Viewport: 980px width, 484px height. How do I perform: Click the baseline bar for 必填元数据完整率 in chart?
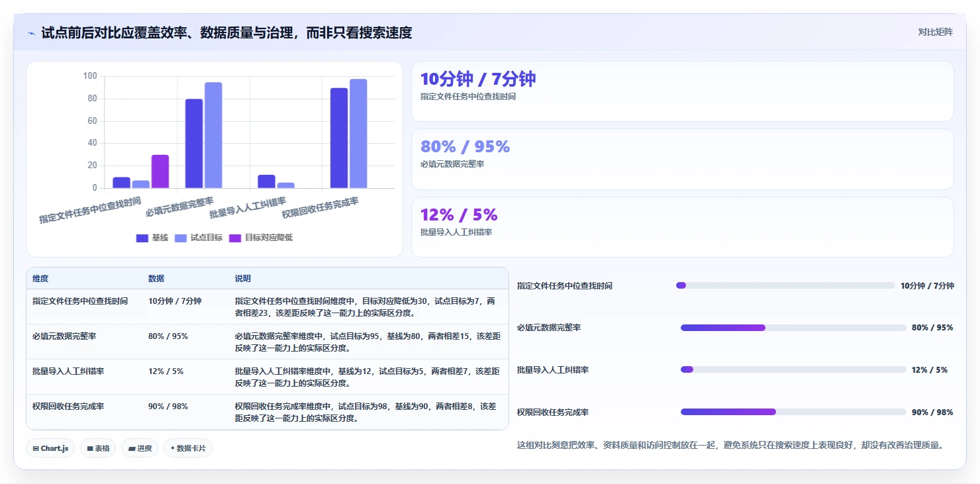click(194, 144)
